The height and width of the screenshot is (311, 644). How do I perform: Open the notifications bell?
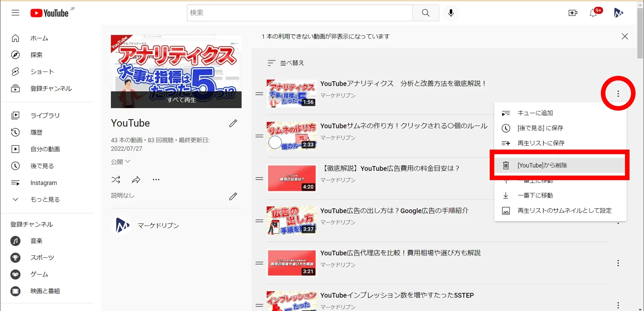593,13
